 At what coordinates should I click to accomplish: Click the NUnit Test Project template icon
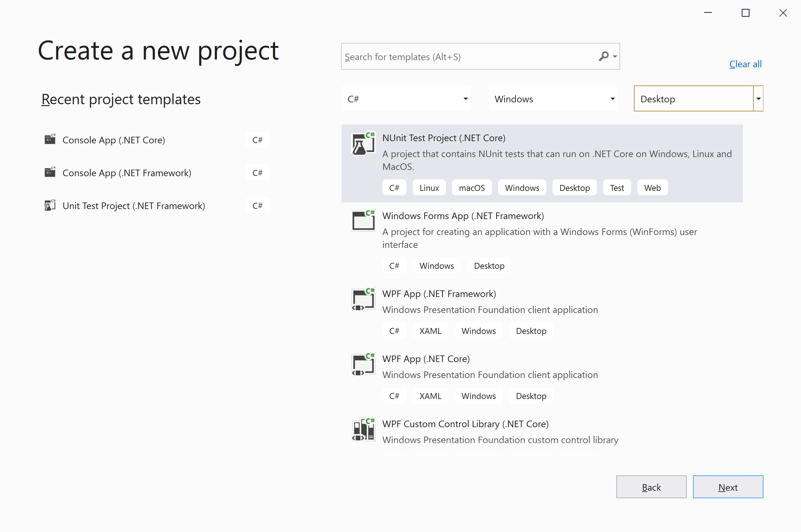363,144
